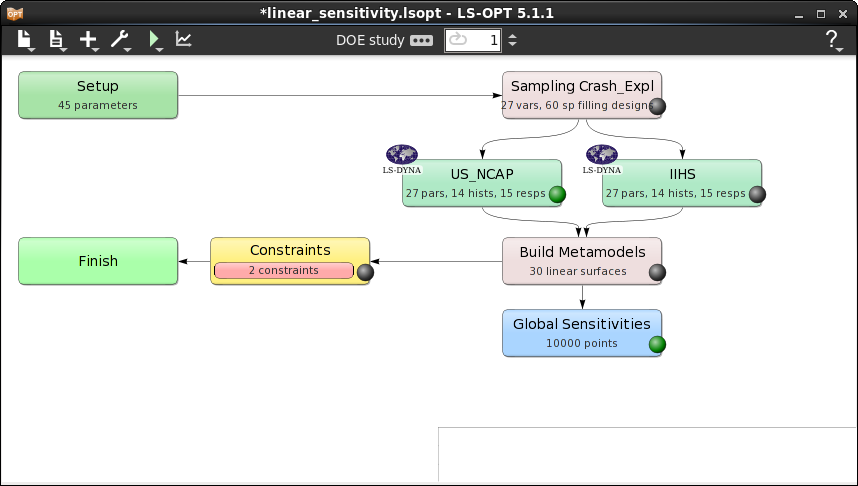Click the red 2 constraints bar
Image resolution: width=858 pixels, height=486 pixels.
tap(283, 270)
